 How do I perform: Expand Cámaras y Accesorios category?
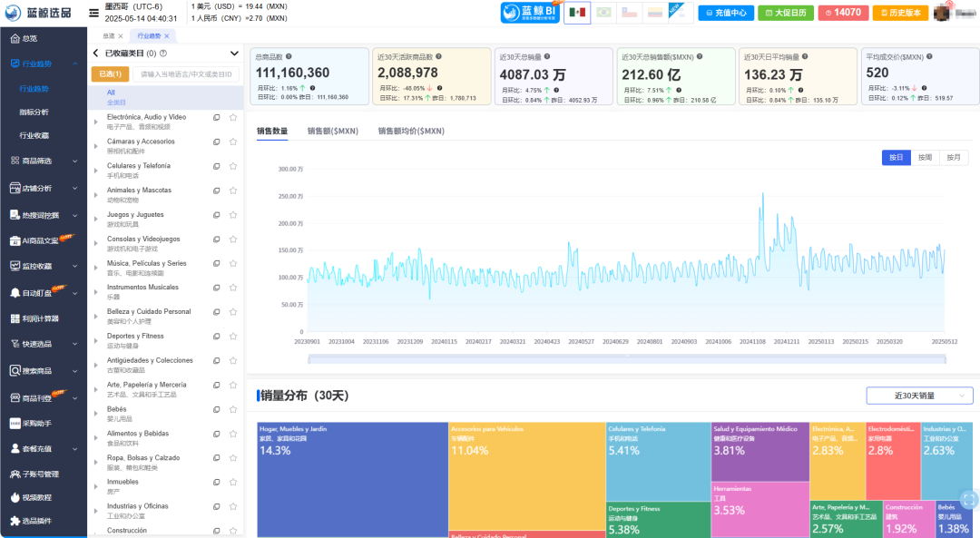pyautogui.click(x=95, y=146)
